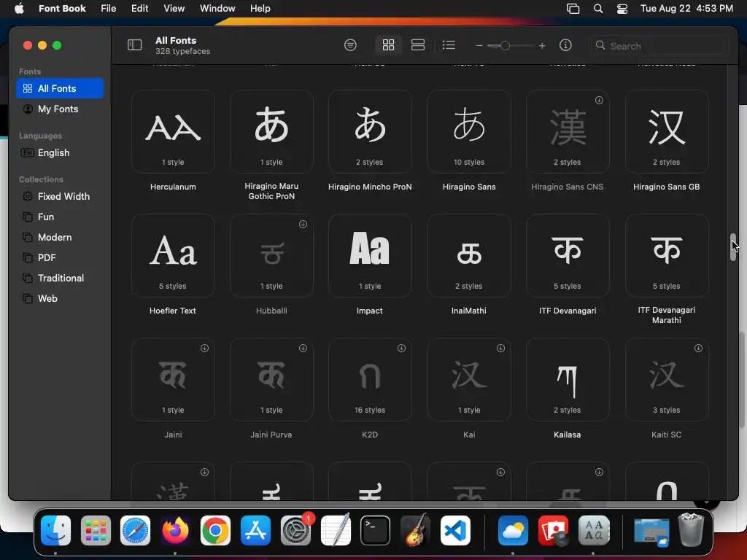
Task: Select ITF Devanagari font thumbnail
Action: tap(568, 256)
